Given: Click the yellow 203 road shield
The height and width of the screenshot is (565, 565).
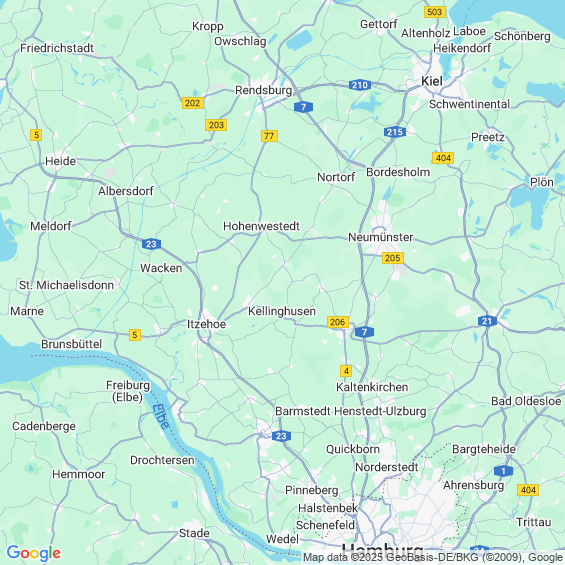Looking at the screenshot, I should click(216, 125).
